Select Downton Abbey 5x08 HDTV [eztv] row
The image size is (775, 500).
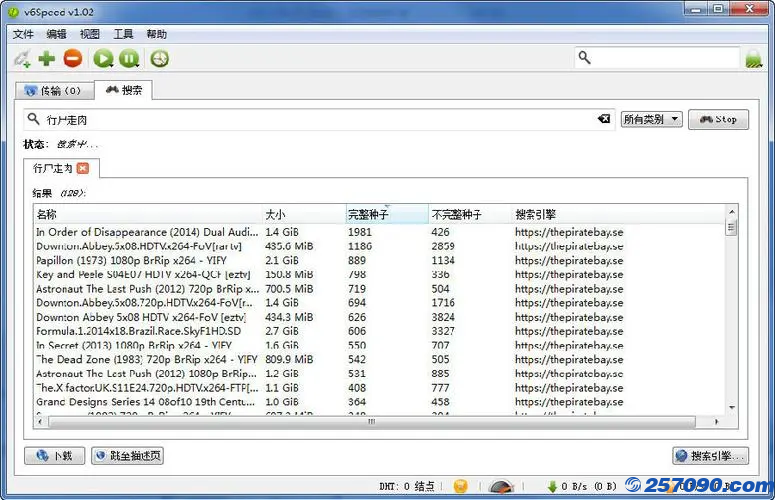[379, 317]
